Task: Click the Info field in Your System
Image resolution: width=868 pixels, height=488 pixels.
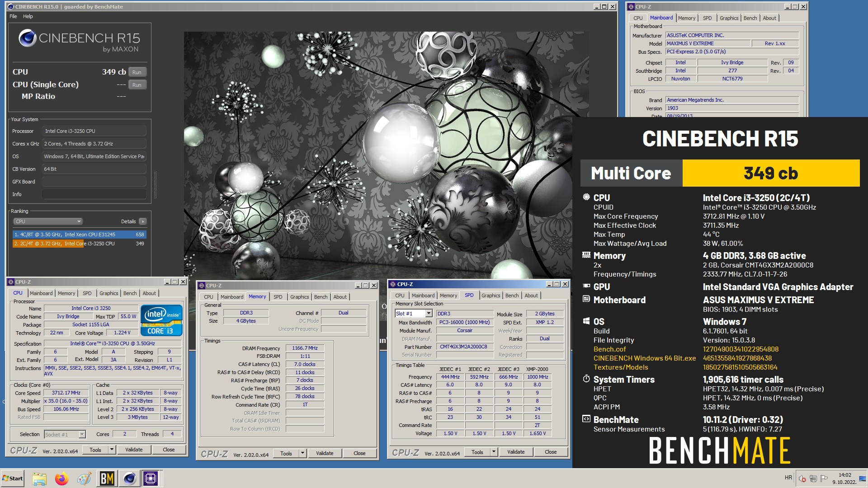Action: coord(94,194)
